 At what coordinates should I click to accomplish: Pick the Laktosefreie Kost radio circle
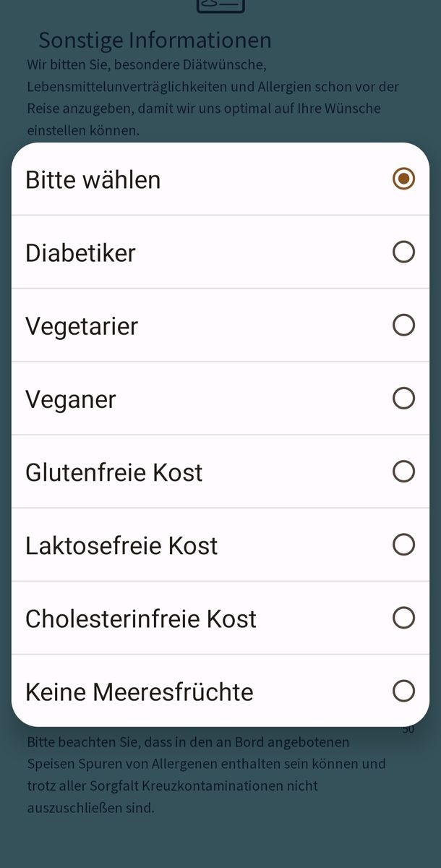tap(403, 545)
